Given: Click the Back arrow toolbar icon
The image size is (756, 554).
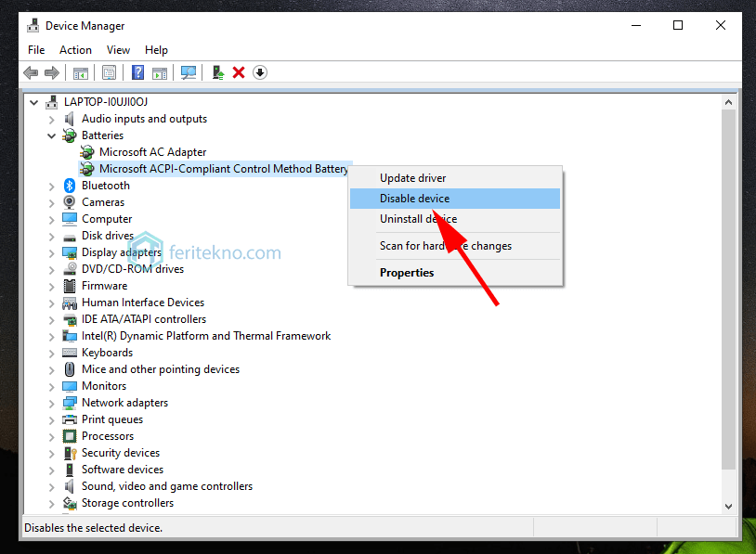Looking at the screenshot, I should point(31,72).
